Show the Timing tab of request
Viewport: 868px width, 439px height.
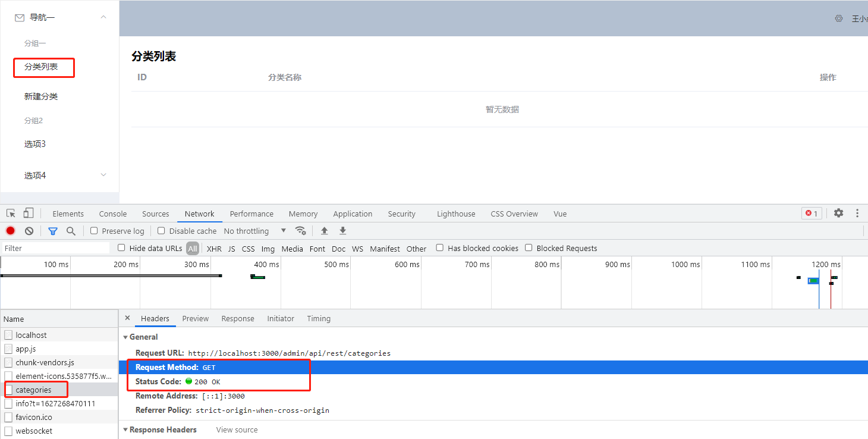319,319
